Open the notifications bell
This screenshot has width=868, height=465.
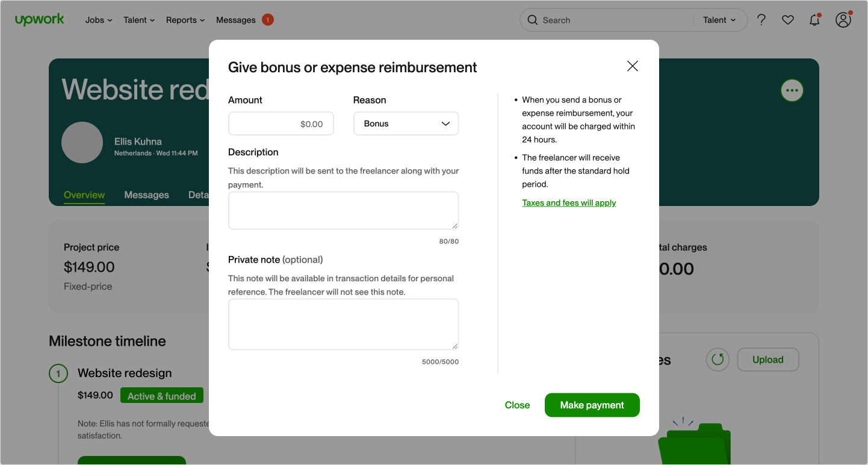[x=814, y=20]
